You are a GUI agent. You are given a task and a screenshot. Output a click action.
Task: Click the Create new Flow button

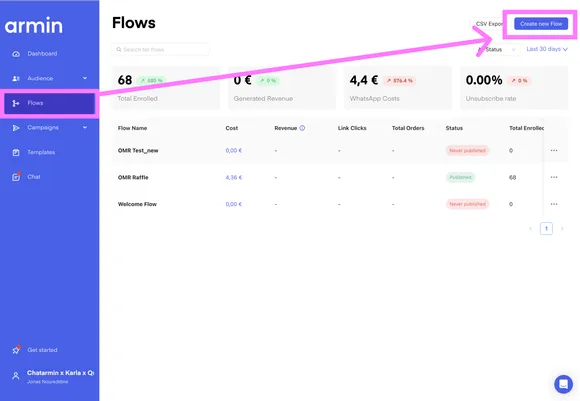(541, 24)
